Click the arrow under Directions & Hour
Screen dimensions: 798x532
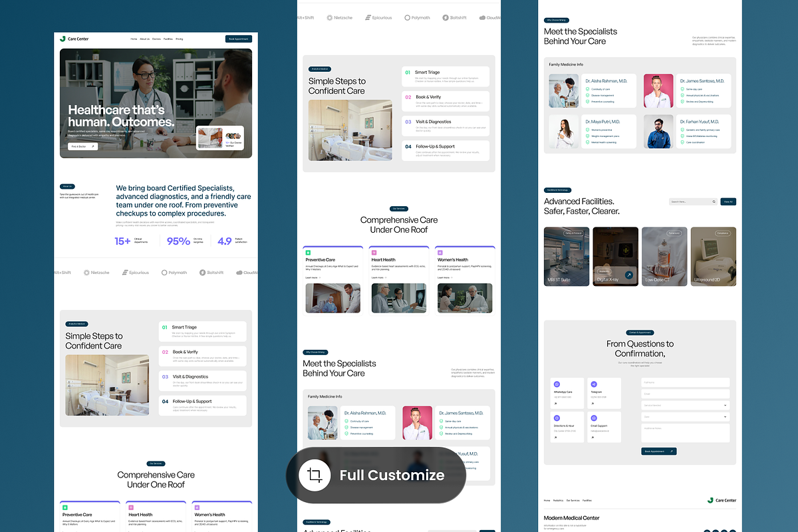click(x=555, y=437)
